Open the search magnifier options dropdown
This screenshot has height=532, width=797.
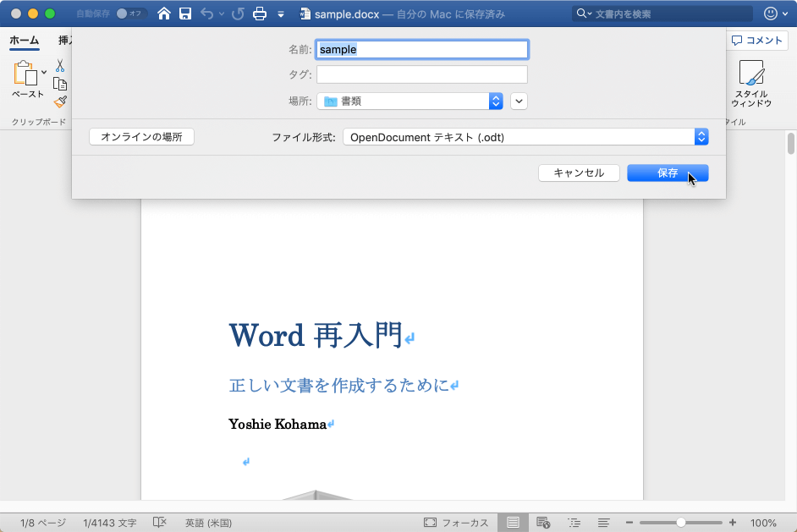(584, 14)
